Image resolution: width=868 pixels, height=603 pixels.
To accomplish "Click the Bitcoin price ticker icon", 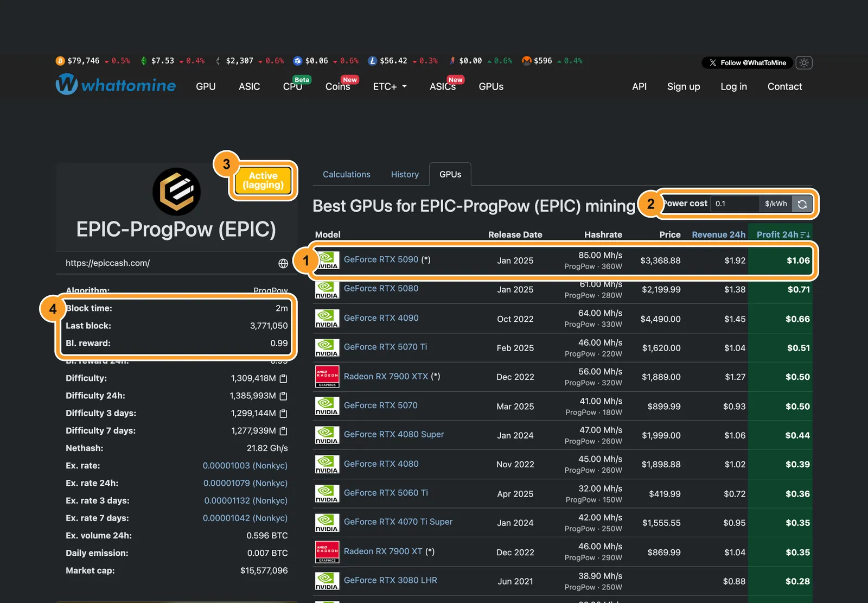I will click(60, 61).
